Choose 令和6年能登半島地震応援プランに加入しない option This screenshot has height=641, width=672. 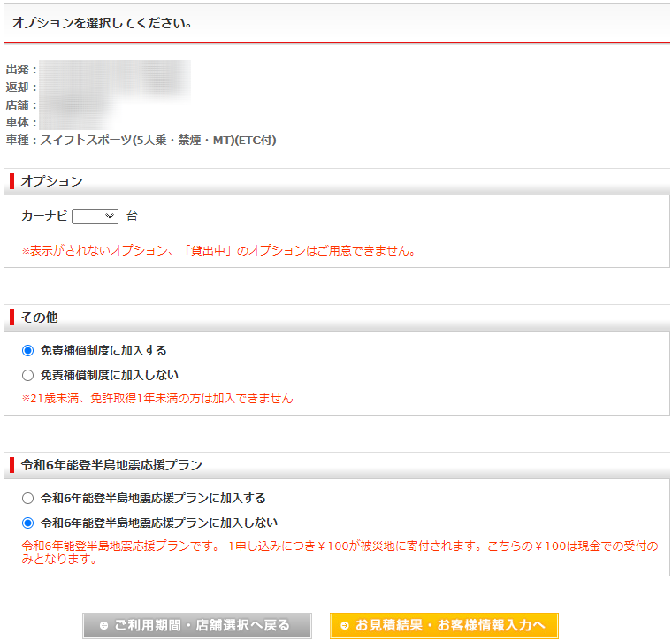(28, 523)
